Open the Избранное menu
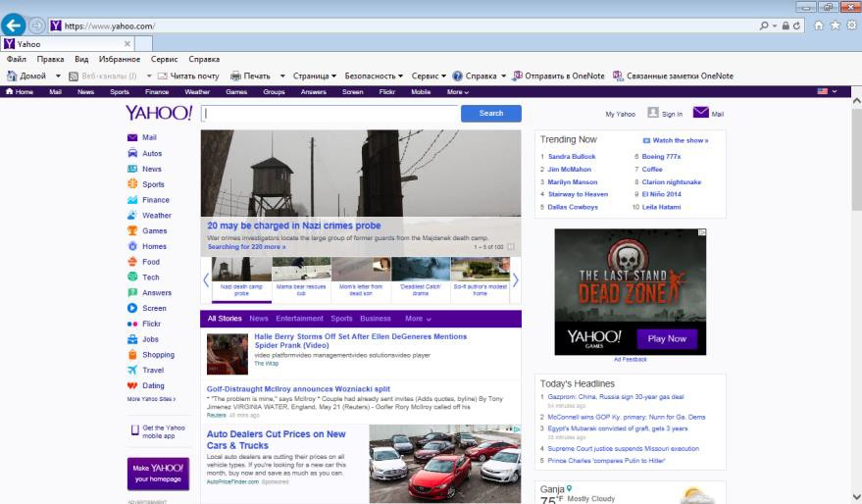 coord(120,59)
